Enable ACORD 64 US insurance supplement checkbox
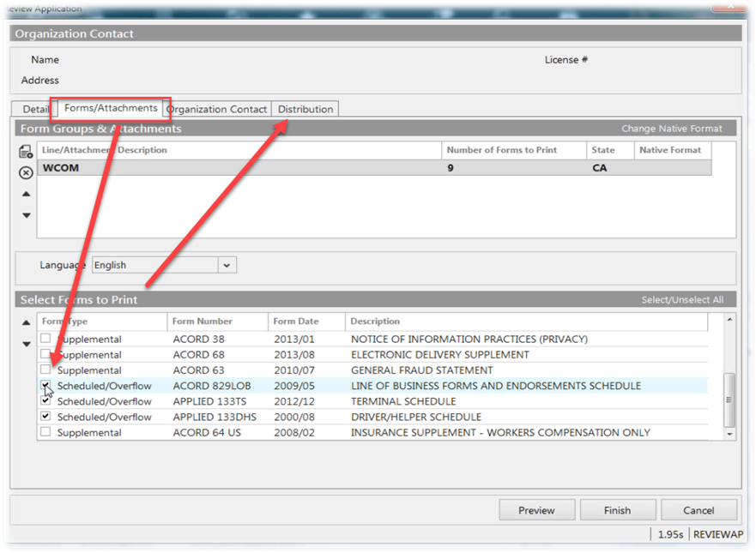756x553 pixels. click(46, 432)
